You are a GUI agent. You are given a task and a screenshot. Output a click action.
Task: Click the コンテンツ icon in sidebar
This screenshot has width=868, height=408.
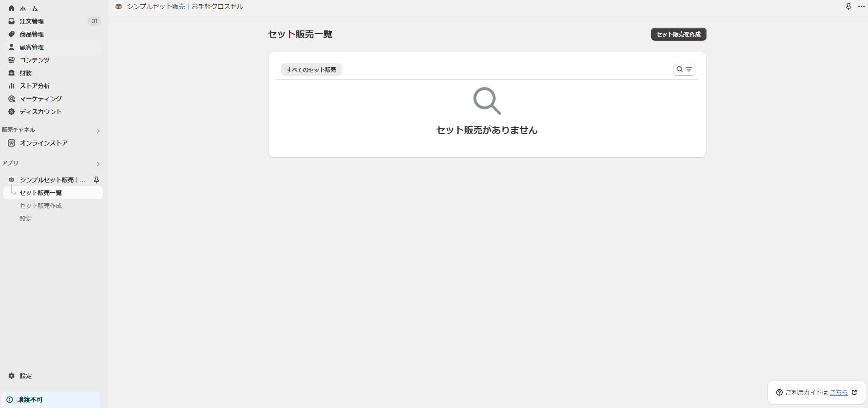pyautogui.click(x=12, y=60)
